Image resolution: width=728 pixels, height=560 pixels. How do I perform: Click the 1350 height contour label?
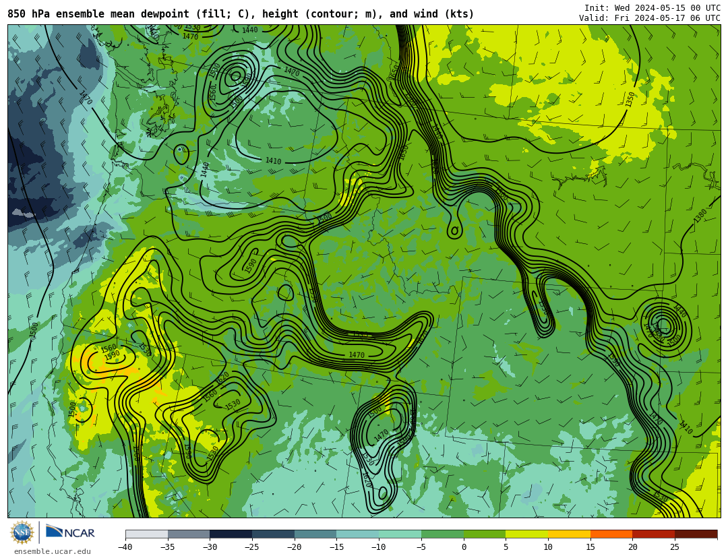pyautogui.click(x=630, y=100)
